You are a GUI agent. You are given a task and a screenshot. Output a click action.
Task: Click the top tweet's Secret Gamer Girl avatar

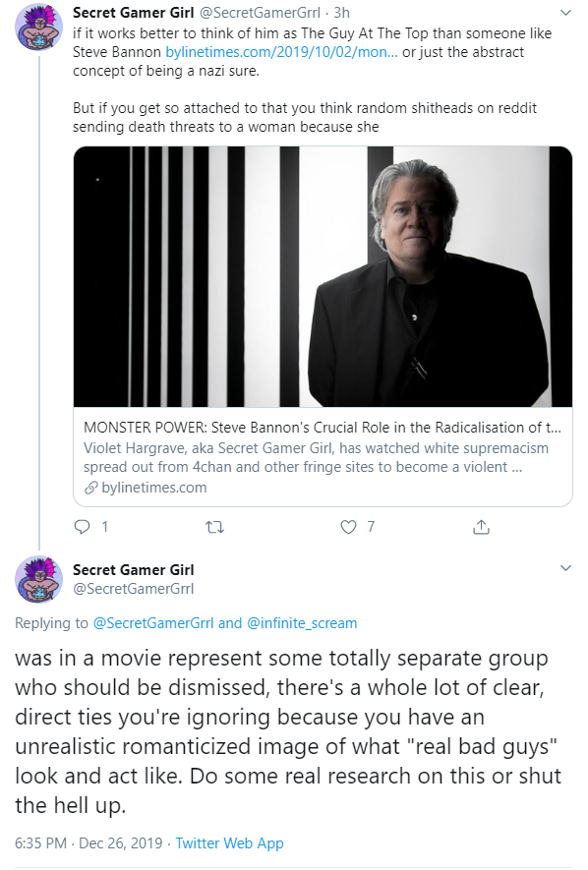38,27
